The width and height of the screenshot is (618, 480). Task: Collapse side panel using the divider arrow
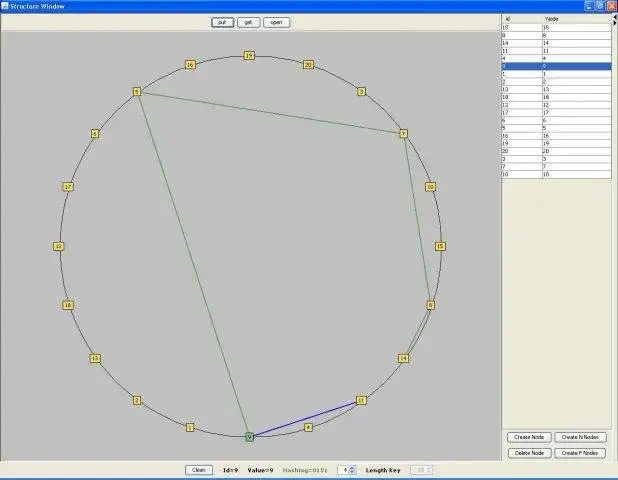tap(614, 20)
